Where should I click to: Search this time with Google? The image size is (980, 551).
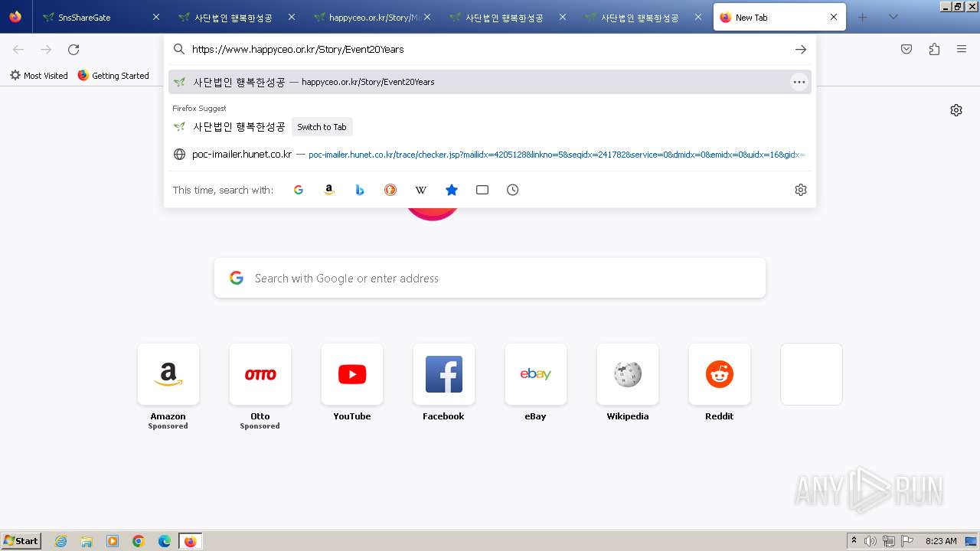(299, 190)
